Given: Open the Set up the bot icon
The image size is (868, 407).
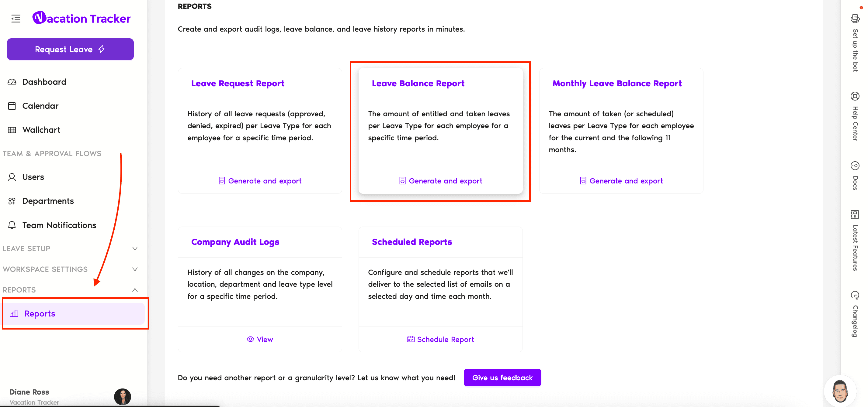Looking at the screenshot, I should pos(855,19).
